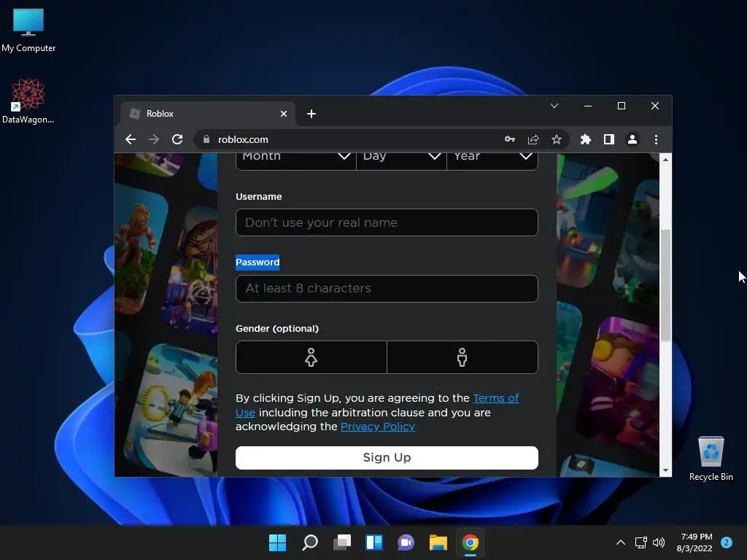This screenshot has width=747, height=560.
Task: Open the saved passwords key icon
Action: [x=510, y=139]
